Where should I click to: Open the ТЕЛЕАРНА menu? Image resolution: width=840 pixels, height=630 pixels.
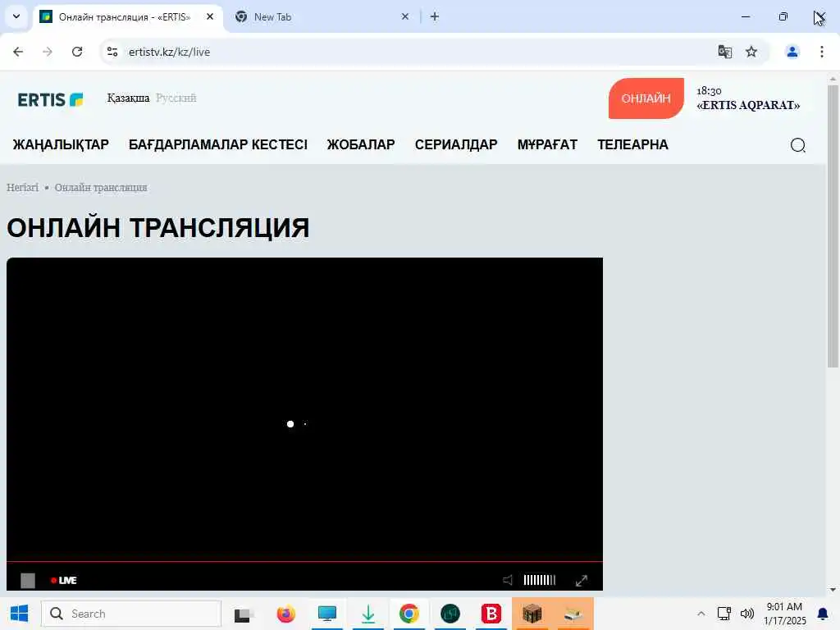(632, 144)
